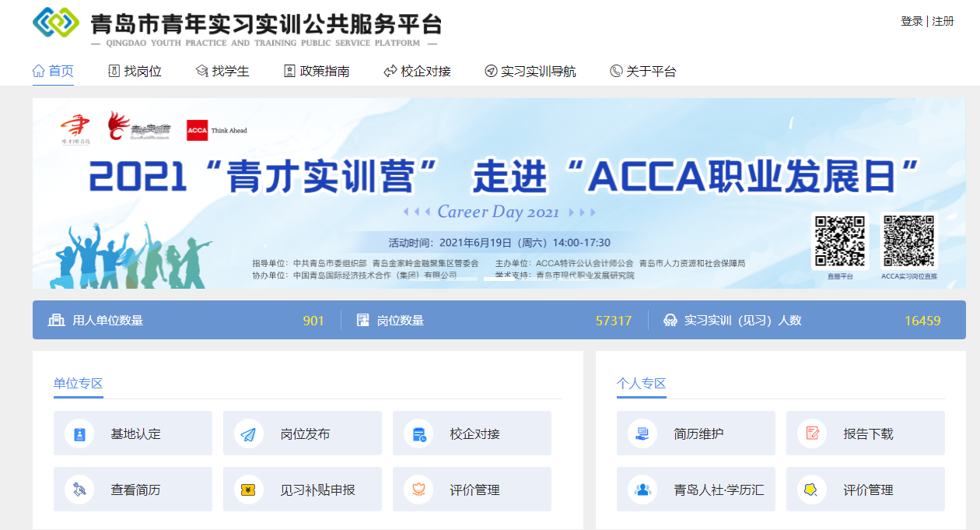This screenshot has width=980, height=530.
Task: Click the 校企对接 calendar icon in 单位专区
Action: click(418, 433)
